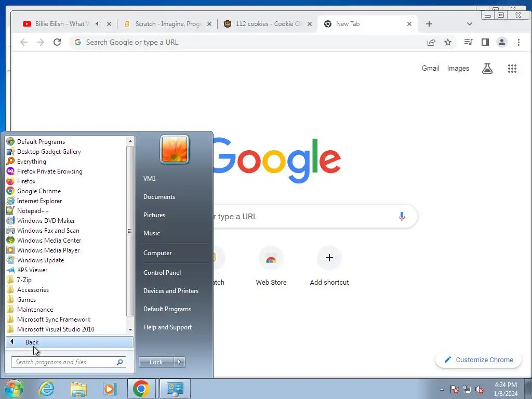The image size is (532, 399).
Task: Expand the Accessories folder
Action: pyautogui.click(x=66, y=290)
